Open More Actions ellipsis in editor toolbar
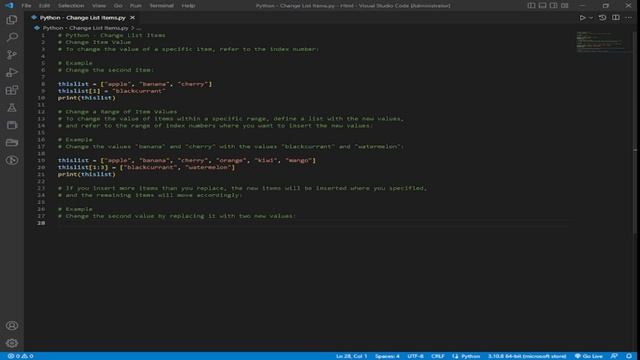 629,18
